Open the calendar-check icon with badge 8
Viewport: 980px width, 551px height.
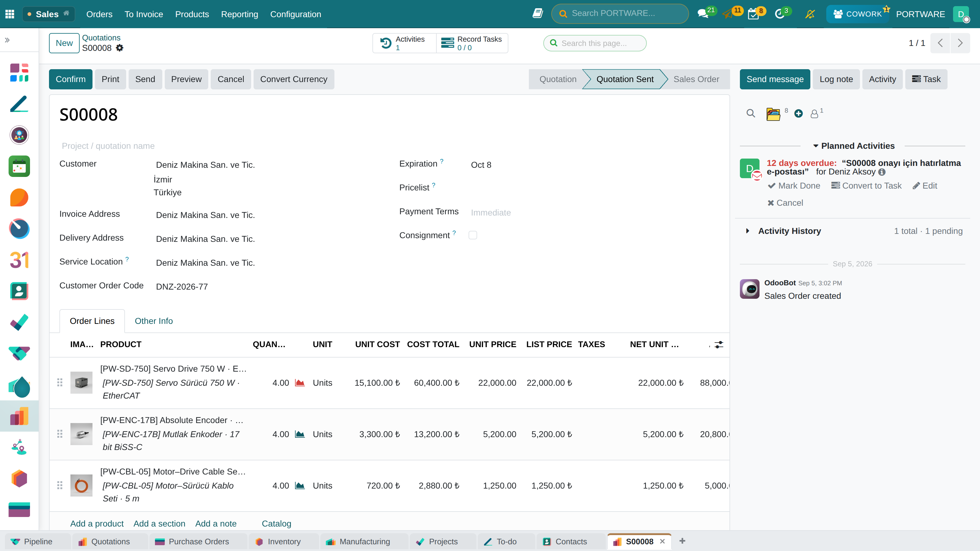click(x=753, y=14)
